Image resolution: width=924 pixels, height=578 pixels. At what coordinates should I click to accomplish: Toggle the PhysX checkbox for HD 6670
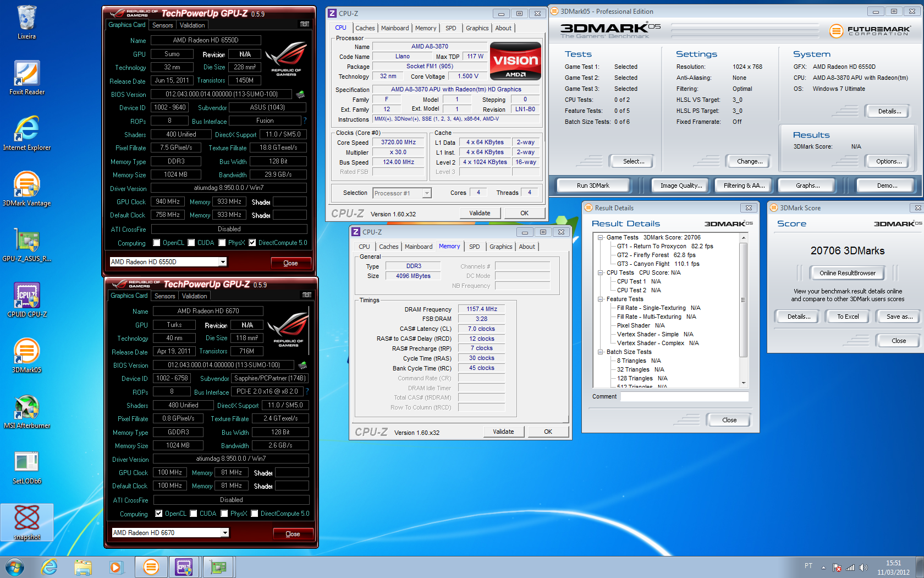point(224,514)
